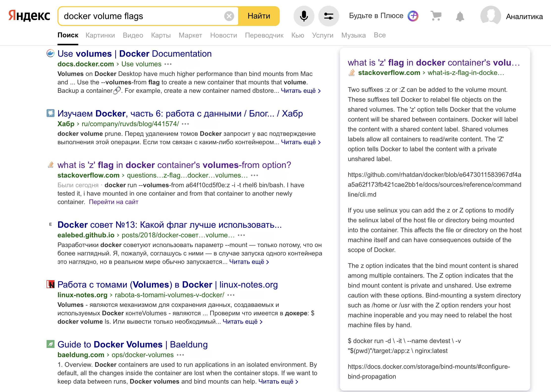Open three-dot menu for Хабр result
The height and width of the screenshot is (392, 551).
pyautogui.click(x=185, y=124)
